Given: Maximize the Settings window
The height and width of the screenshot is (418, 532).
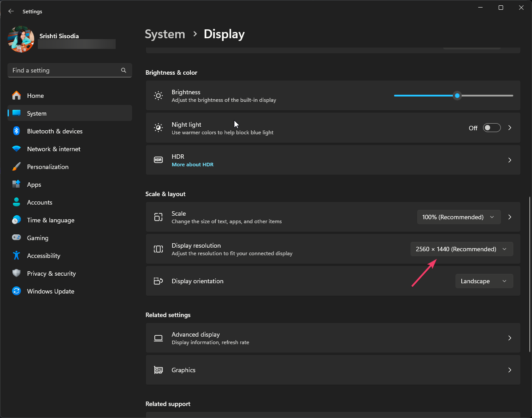Looking at the screenshot, I should coord(501,8).
